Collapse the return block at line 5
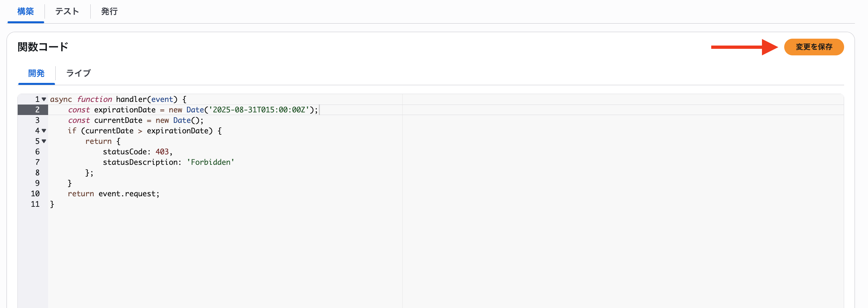The height and width of the screenshot is (308, 868). coord(44,141)
